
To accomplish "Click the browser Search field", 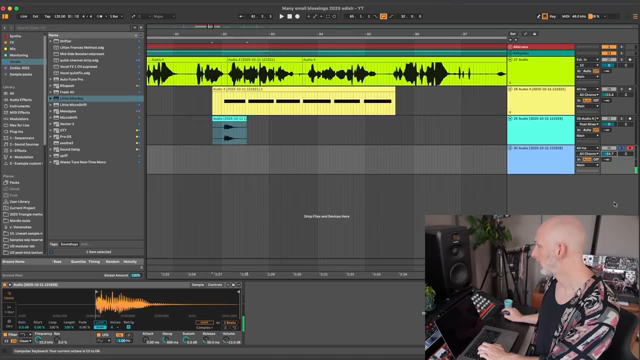I will [73, 28].
